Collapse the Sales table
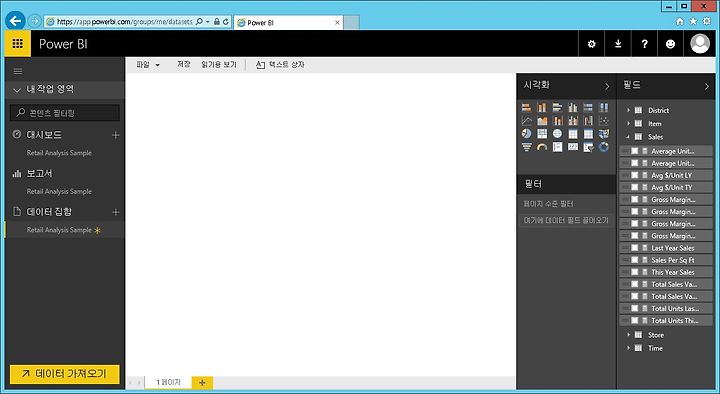The height and width of the screenshot is (394, 720). pyautogui.click(x=629, y=137)
